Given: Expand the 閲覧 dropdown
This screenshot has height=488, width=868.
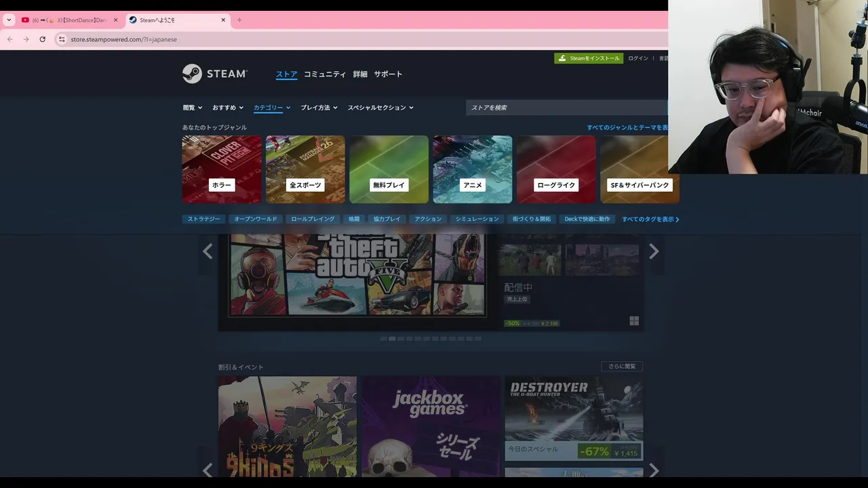Looking at the screenshot, I should (193, 108).
